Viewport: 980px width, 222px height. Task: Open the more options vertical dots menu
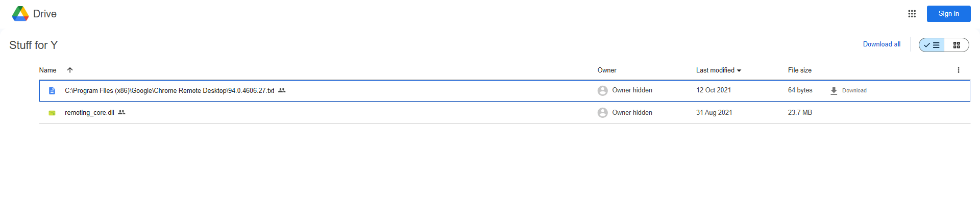(958, 70)
